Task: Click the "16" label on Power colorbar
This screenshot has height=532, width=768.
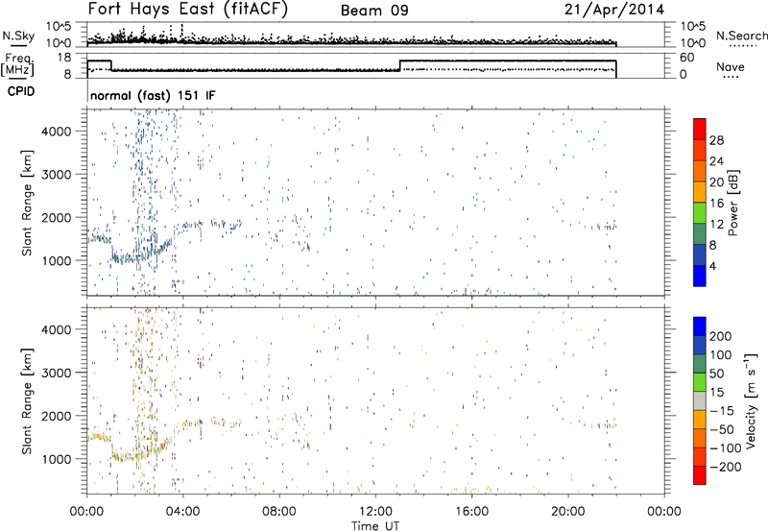Action: tap(716, 204)
